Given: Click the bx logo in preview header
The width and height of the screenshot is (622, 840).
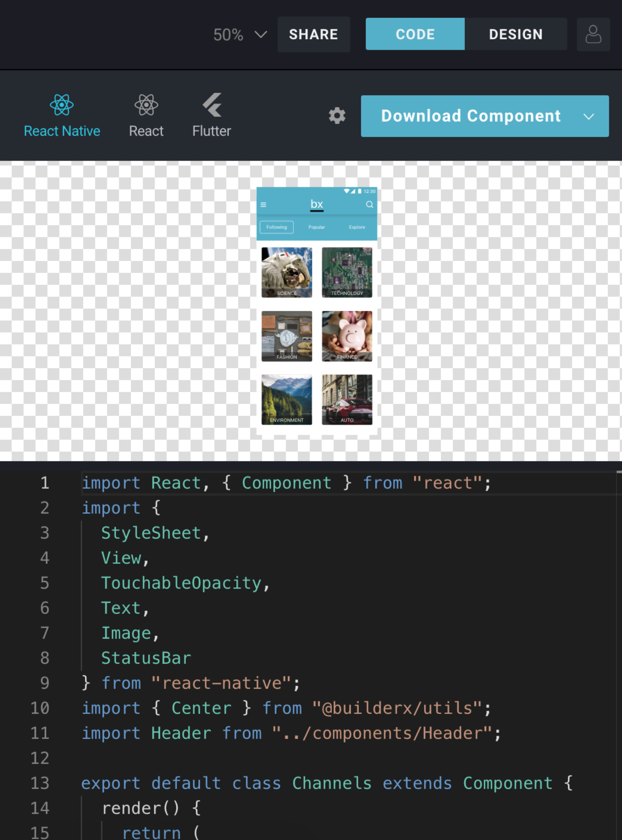Looking at the screenshot, I should (x=317, y=204).
